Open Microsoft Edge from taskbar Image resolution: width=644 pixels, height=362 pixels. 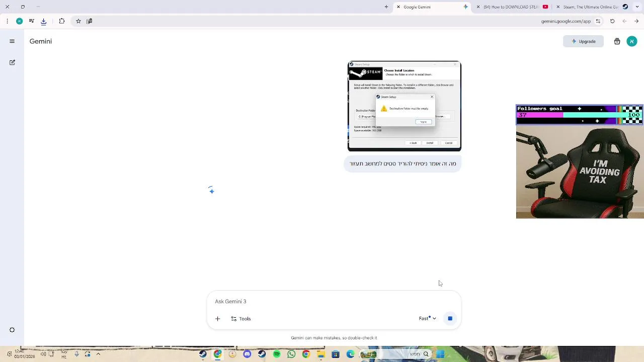350,354
